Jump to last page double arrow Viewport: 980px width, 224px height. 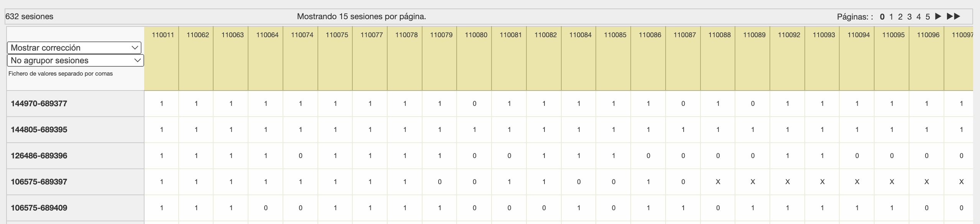pos(953,16)
